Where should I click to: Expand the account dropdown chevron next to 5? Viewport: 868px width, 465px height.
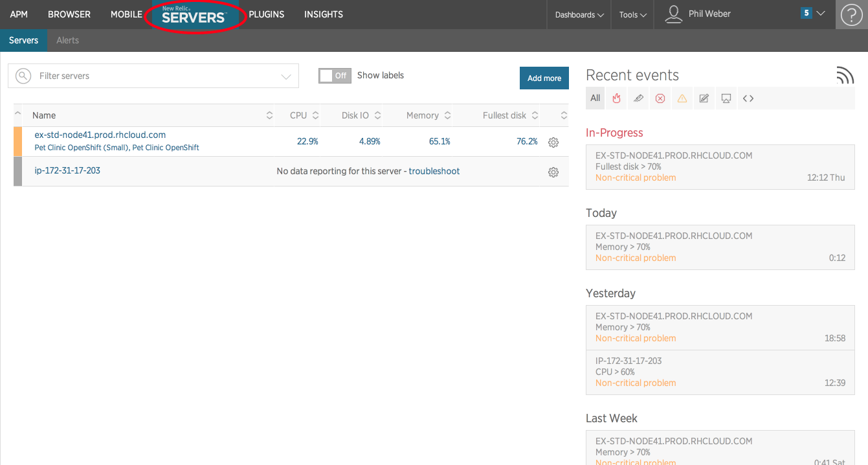tap(821, 13)
